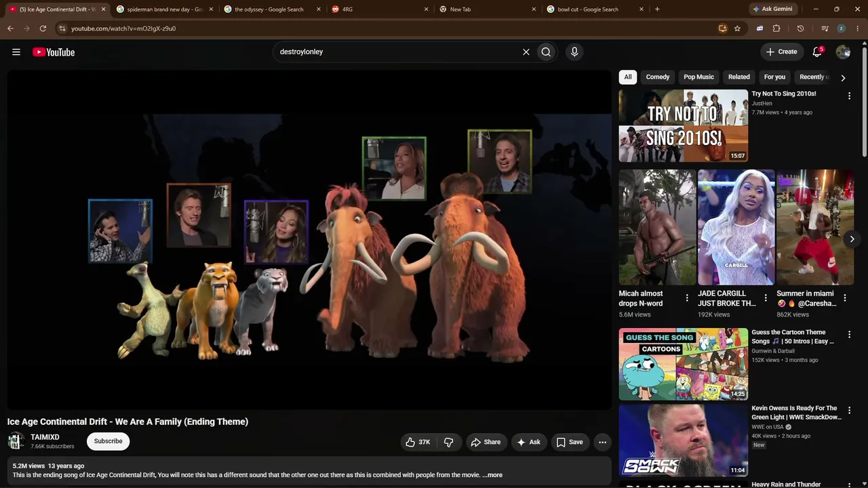This screenshot has width=868, height=488.
Task: Open the YouTube account avatar menu
Action: 843,52
